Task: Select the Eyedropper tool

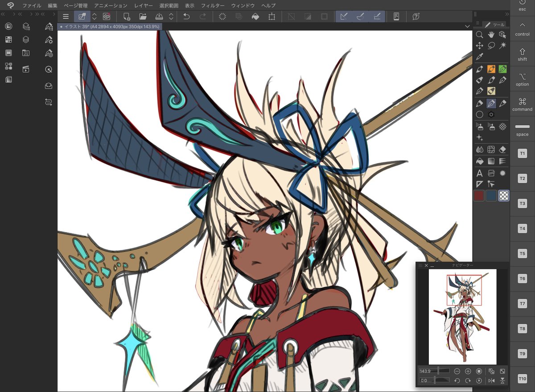Action: [479, 57]
